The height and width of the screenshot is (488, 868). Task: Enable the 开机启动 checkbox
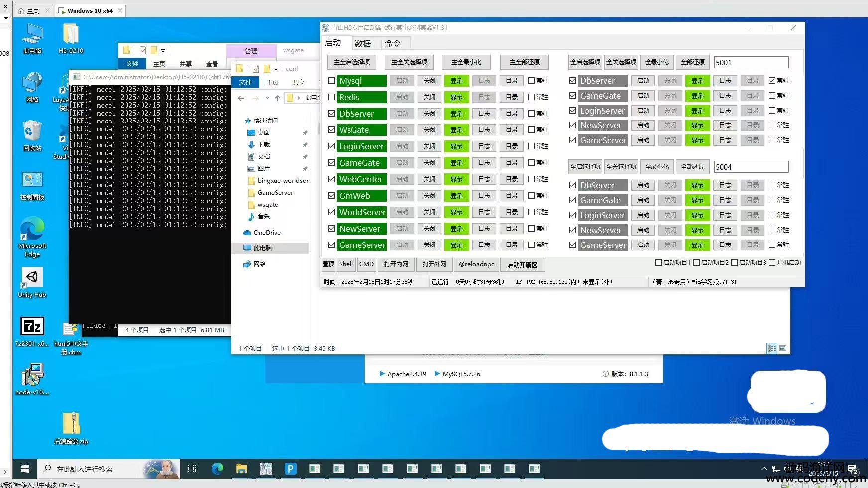coord(772,263)
